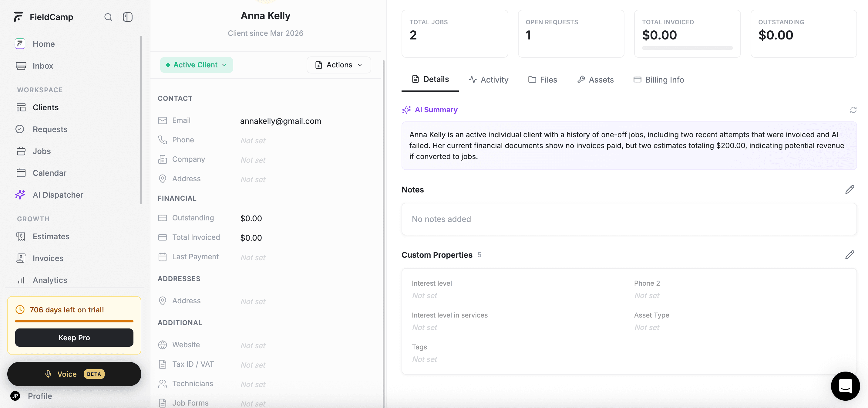The image size is (868, 408).
Task: Toggle the sidebar collapse panel icon
Action: coord(127,17)
